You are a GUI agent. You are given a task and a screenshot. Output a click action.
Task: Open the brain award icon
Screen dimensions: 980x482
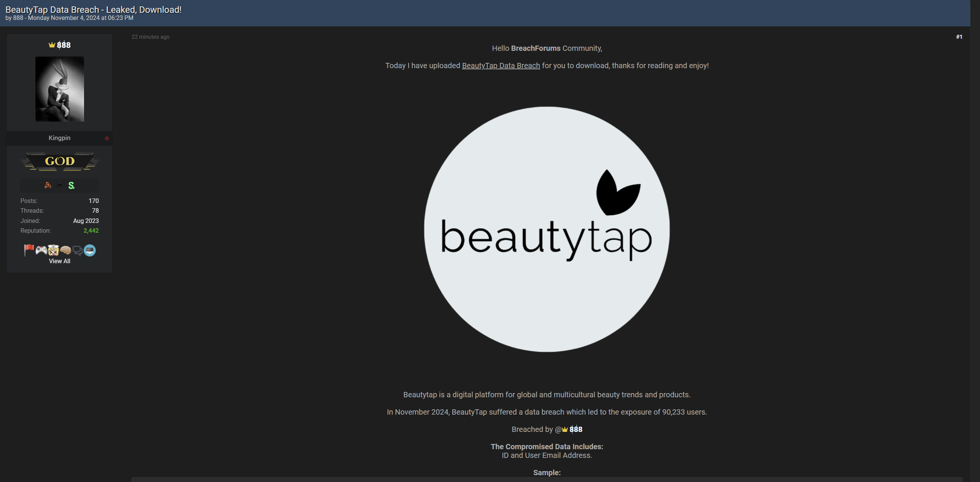coord(66,250)
